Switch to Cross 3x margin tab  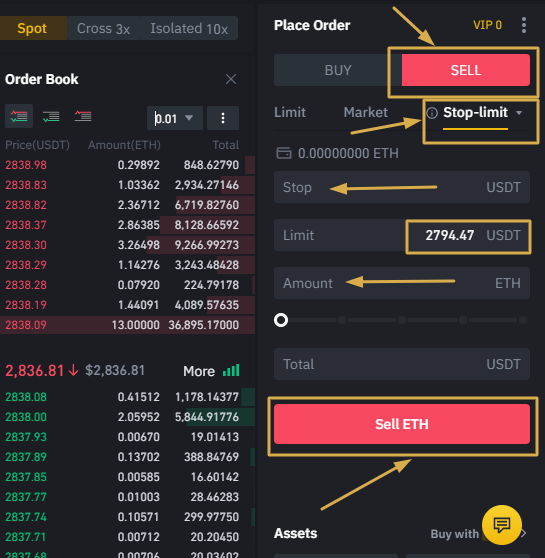103,28
